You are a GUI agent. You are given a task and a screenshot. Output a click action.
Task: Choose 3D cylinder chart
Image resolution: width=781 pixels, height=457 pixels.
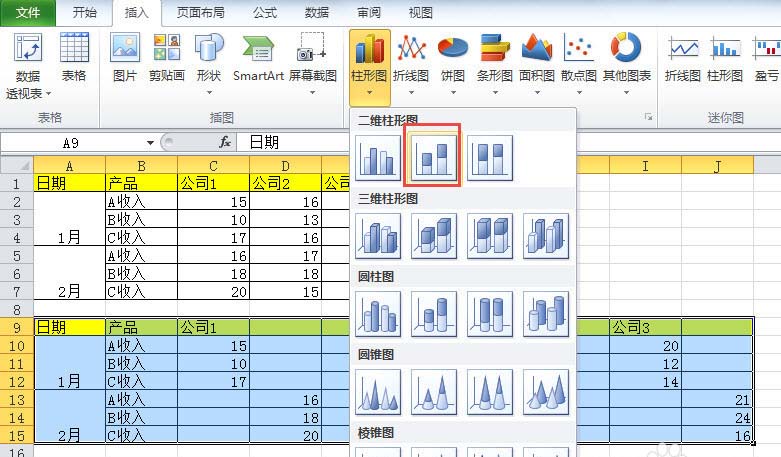[545, 314]
